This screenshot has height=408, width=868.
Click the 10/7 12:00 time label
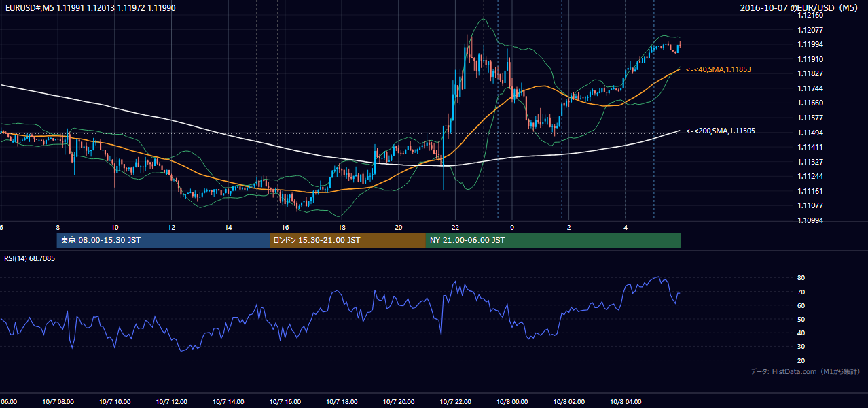[171, 402]
